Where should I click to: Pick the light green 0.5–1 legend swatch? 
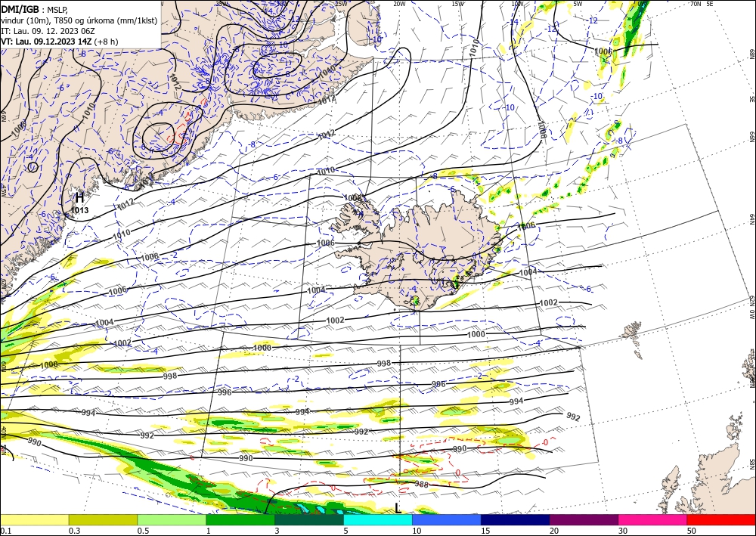pos(172,519)
